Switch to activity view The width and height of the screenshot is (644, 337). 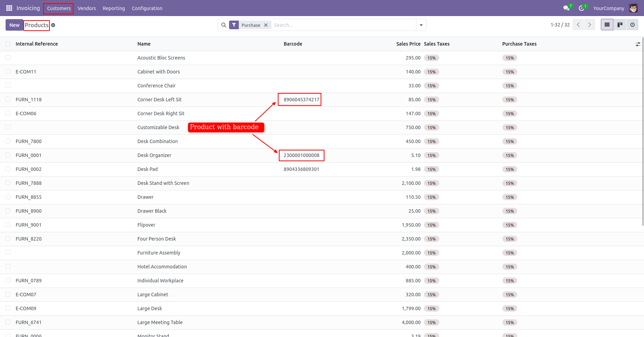(x=633, y=25)
